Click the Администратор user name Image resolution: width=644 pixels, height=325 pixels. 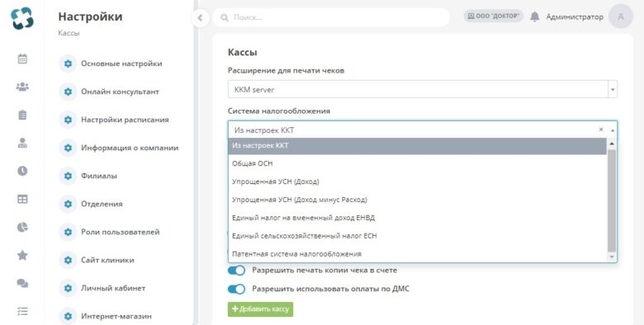(575, 16)
